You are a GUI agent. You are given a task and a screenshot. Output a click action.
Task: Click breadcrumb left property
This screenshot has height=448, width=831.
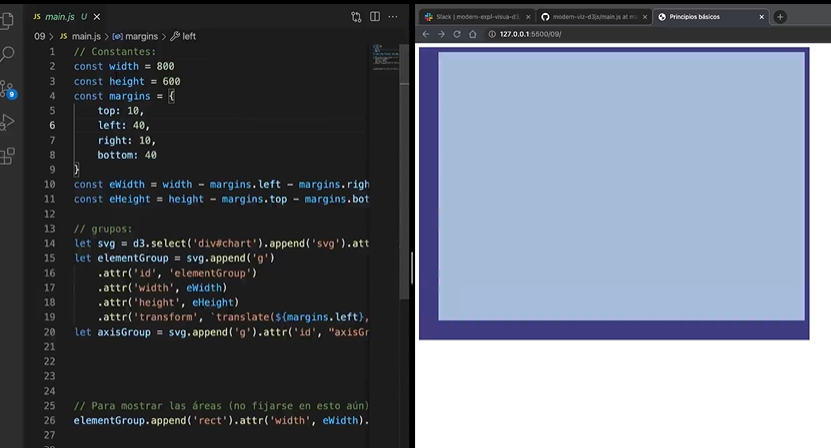pyautogui.click(x=183, y=36)
